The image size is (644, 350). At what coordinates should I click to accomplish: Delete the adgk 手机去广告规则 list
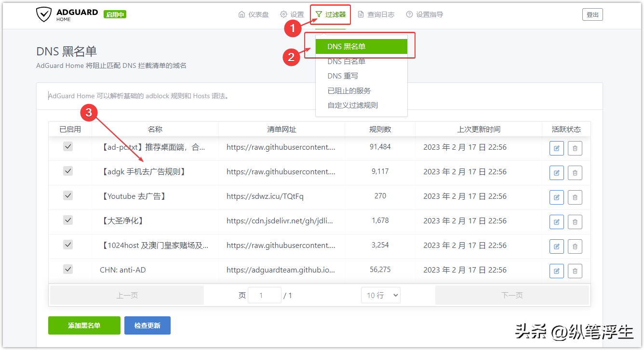tap(575, 173)
